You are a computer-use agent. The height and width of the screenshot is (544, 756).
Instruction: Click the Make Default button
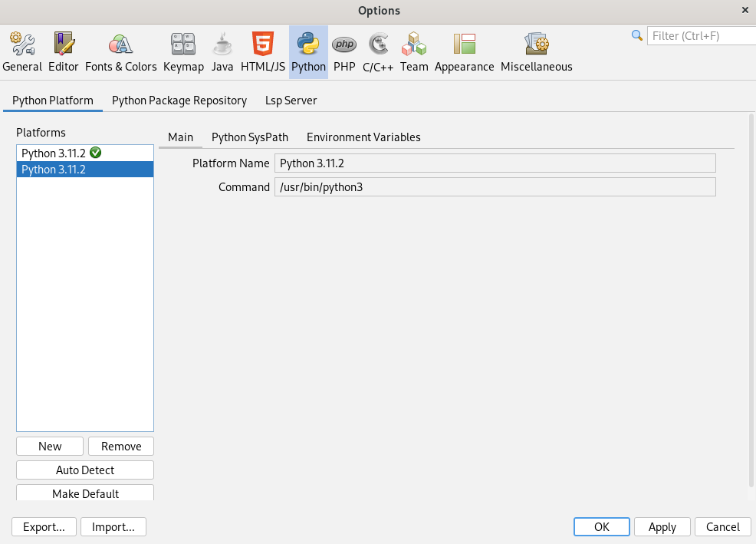[x=85, y=493]
